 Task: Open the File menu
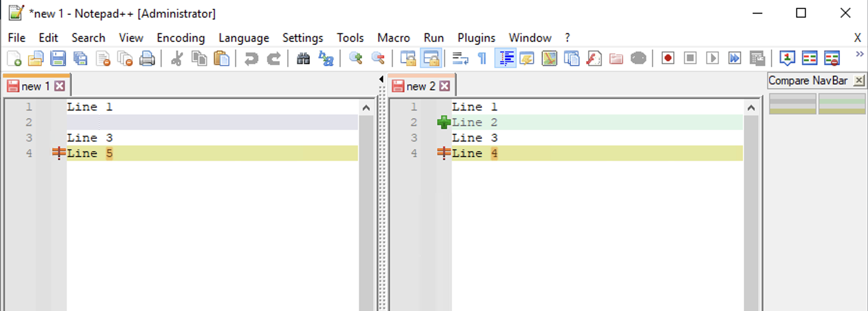(16, 38)
